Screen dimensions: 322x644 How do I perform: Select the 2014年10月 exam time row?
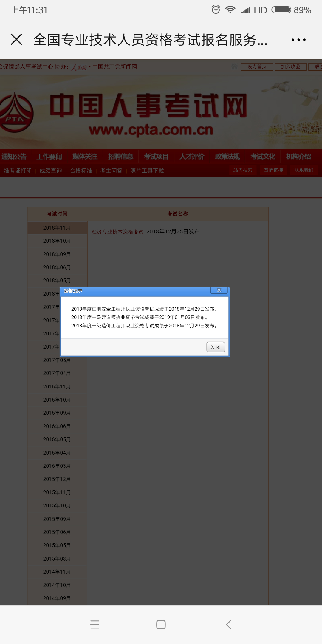[x=57, y=585]
